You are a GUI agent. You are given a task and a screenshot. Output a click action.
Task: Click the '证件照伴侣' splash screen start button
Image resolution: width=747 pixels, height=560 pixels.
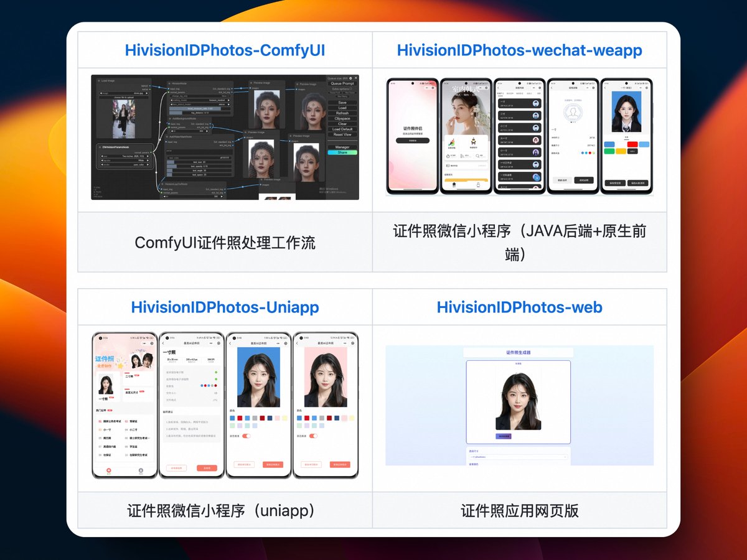[413, 141]
